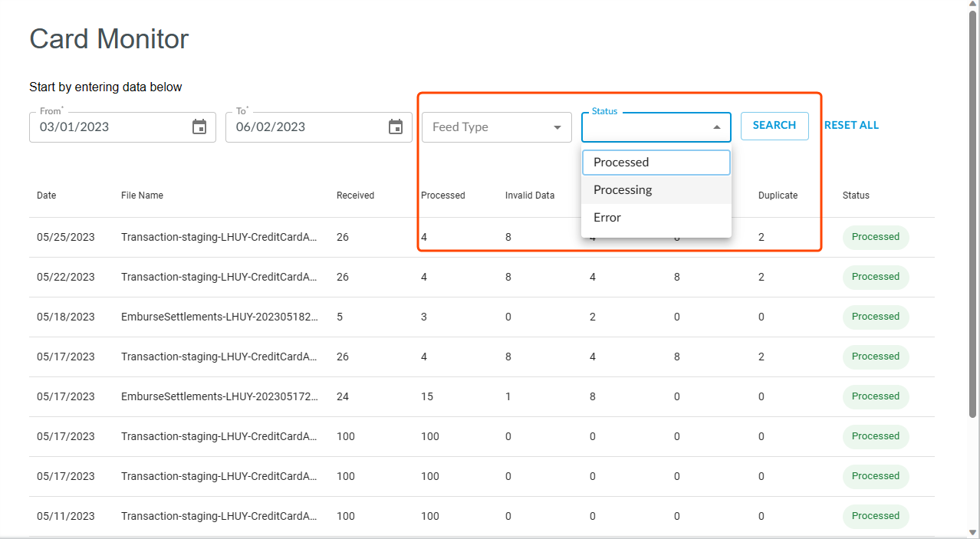Click the File Name column header
This screenshot has width=980, height=539.
click(142, 196)
